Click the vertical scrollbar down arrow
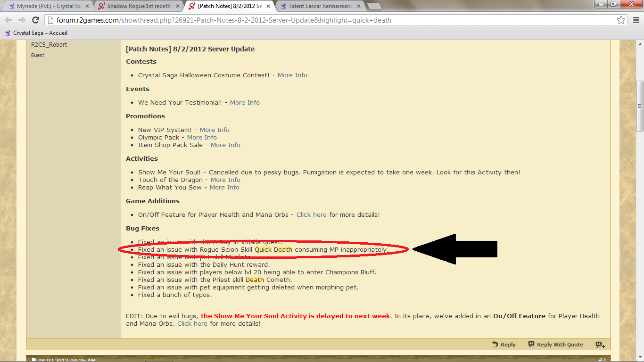Screen dimensions: 644x362 (x=640, y=358)
